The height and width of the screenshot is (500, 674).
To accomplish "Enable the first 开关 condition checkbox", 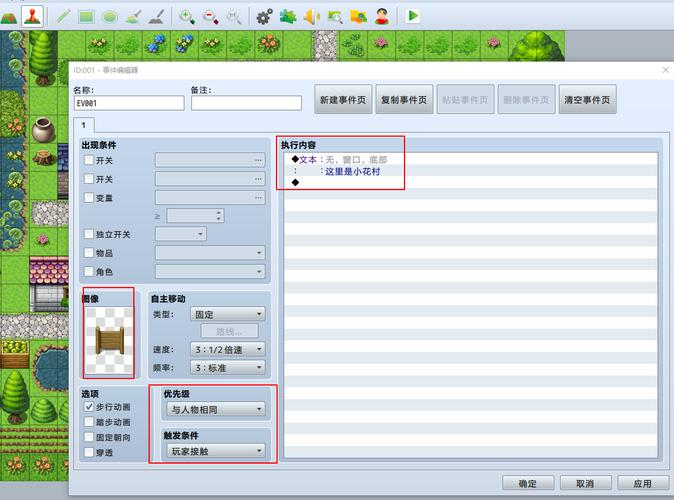I will [89, 160].
